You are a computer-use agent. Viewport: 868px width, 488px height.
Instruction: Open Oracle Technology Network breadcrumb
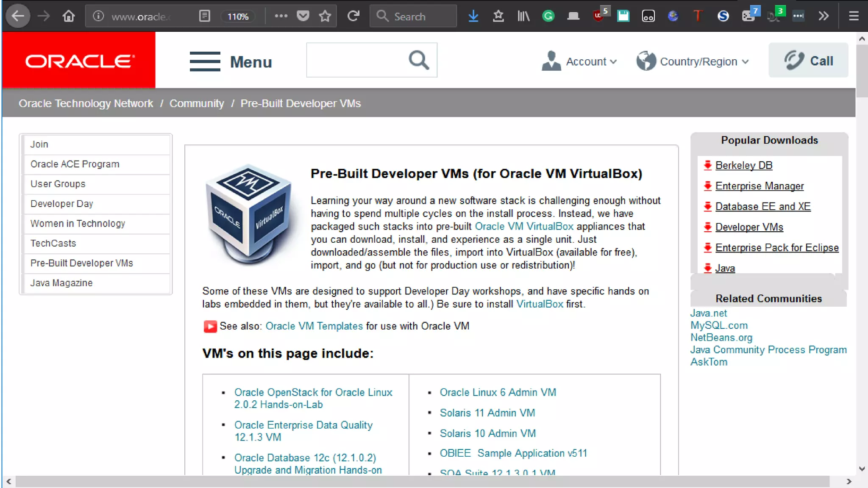click(86, 103)
